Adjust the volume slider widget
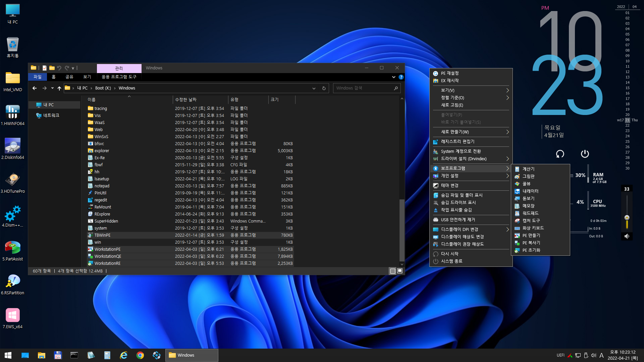 coord(627,218)
